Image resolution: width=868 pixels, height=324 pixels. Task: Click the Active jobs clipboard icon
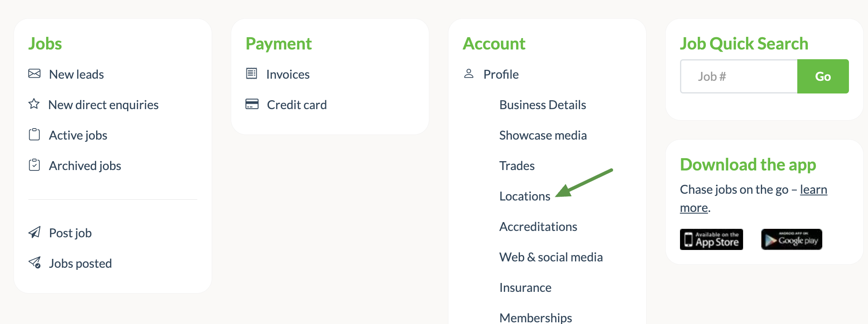click(34, 135)
